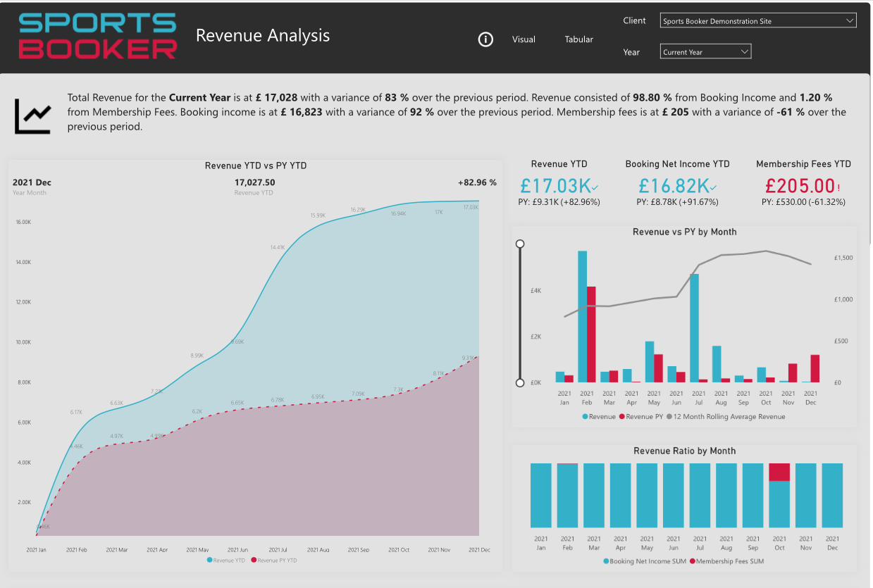
Task: Click the £205.00 Membership Fees value
Action: coord(800,185)
